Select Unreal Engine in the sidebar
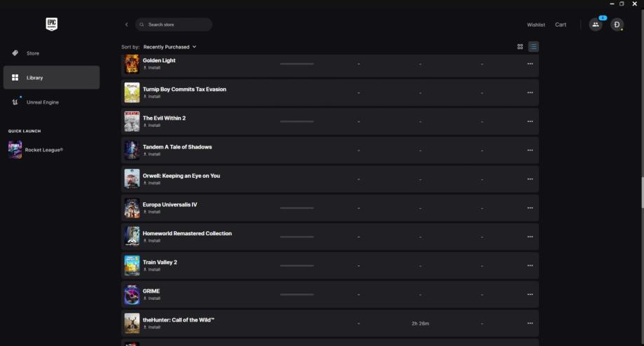Viewport: 644px width, 346px height. point(42,102)
